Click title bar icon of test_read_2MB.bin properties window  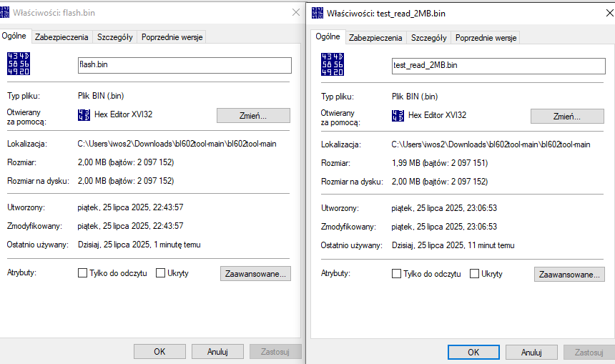pyautogui.click(x=318, y=13)
